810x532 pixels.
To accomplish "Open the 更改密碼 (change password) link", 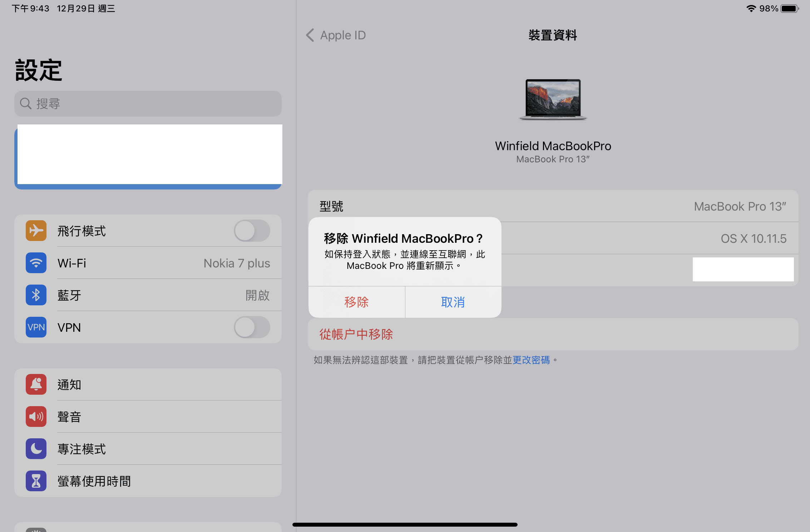I will click(531, 360).
